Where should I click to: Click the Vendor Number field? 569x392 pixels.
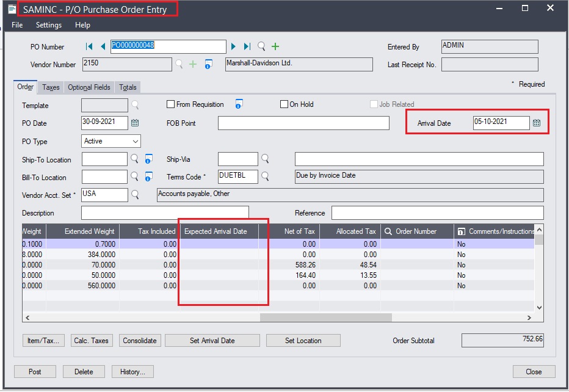coord(127,64)
